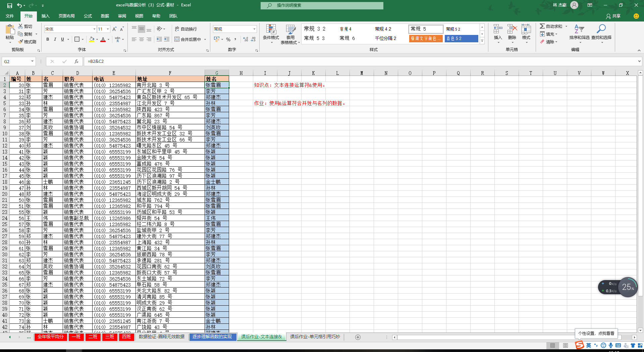Image resolution: width=644 pixels, height=352 pixels.
Task: Increase font size with the larger A
Action: (114, 29)
